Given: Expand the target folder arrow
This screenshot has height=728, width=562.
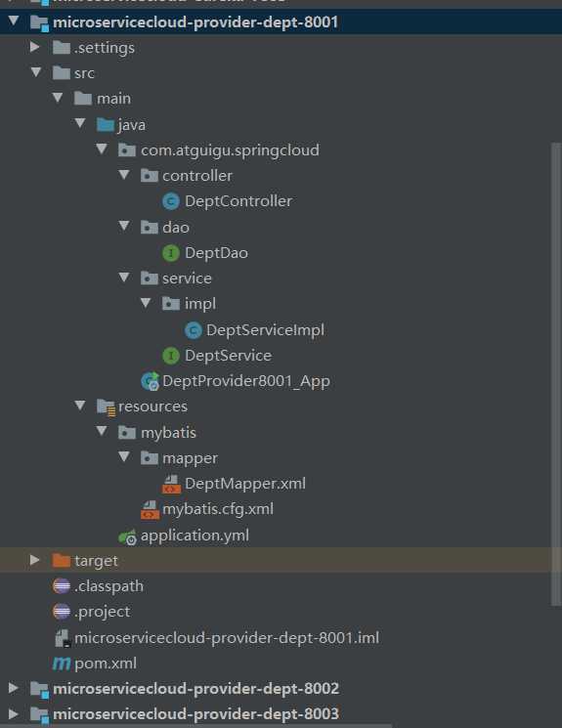Looking at the screenshot, I should click(x=35, y=560).
